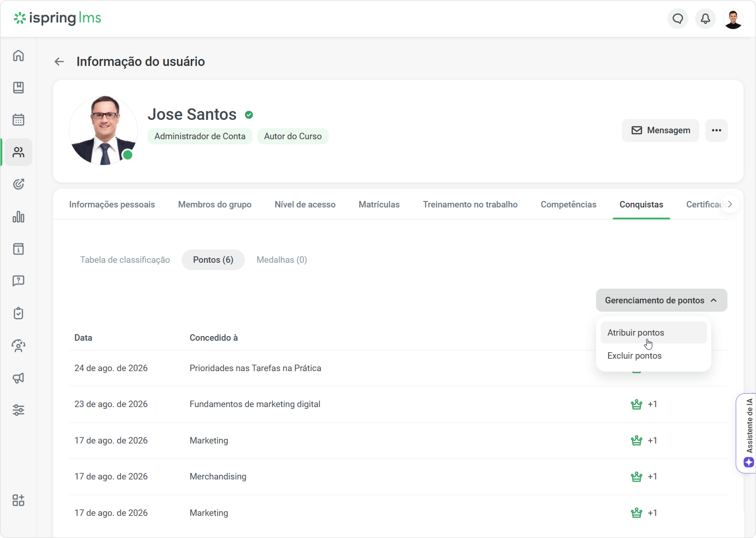Select the bar chart reports icon
Screen dimensions: 756x538
[18, 217]
